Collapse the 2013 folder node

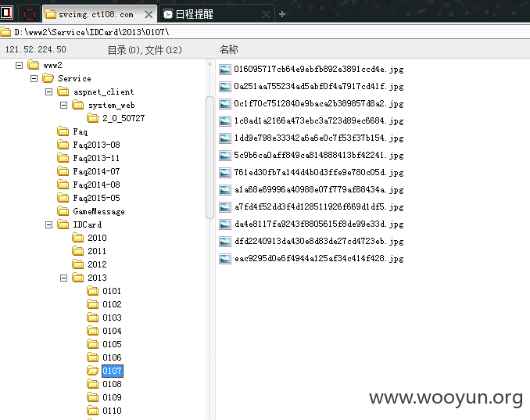pyautogui.click(x=63, y=278)
